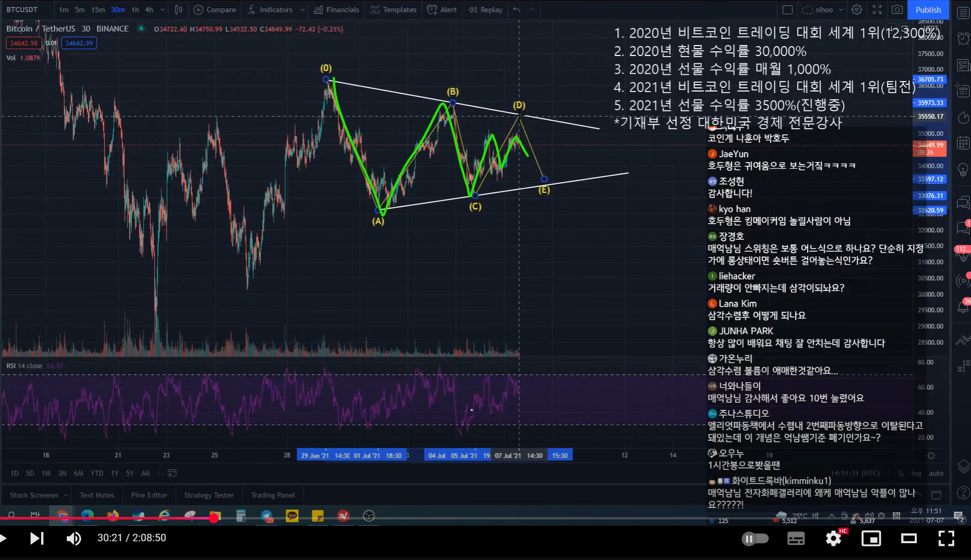Open the Compare symbol tool
Viewport: 971px width, 560px height.
(x=215, y=9)
